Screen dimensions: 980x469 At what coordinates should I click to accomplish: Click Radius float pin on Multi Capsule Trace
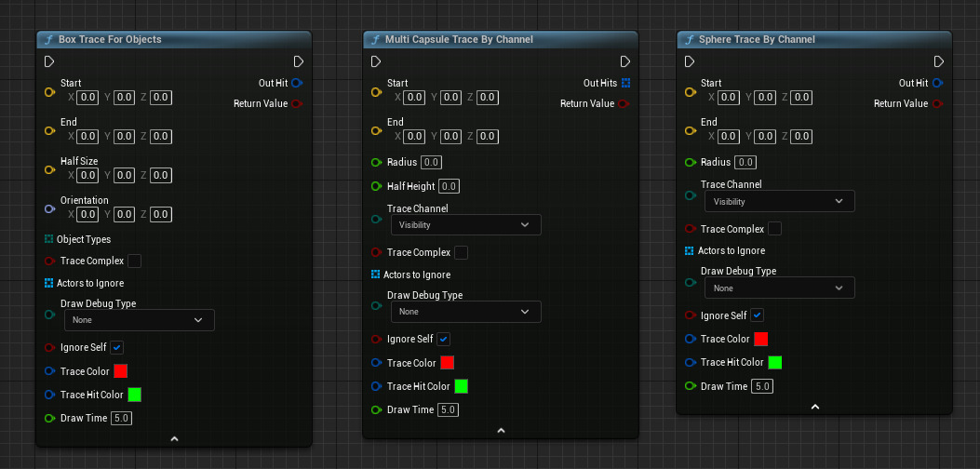click(376, 163)
